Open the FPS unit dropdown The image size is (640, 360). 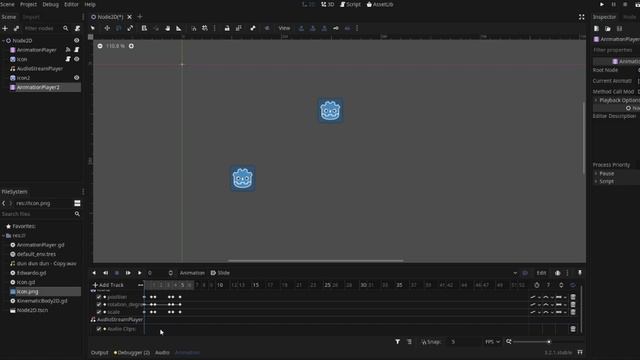(x=492, y=342)
